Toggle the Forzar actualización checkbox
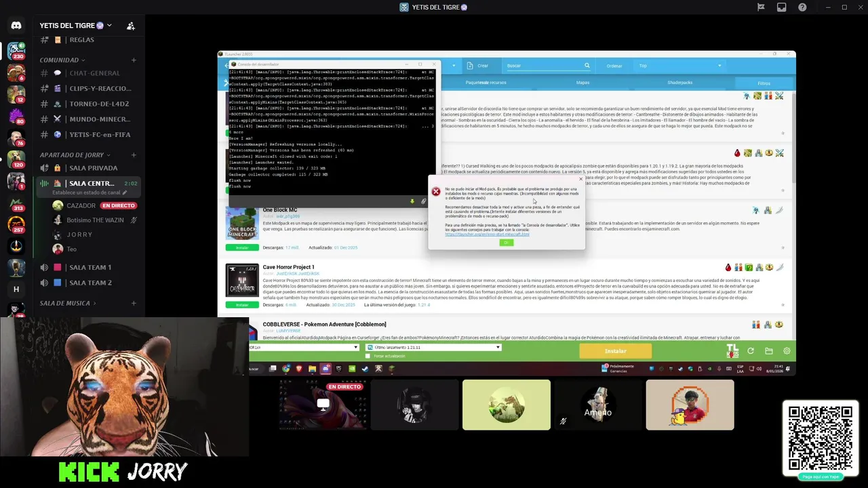The image size is (868, 488). coord(368,356)
